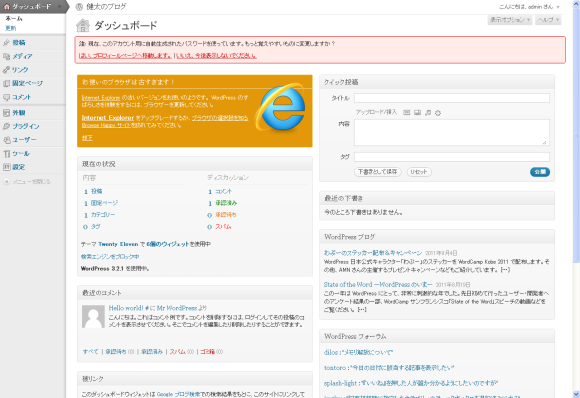Focus the タイトル title input field
This screenshot has height=398, width=580.
point(452,98)
